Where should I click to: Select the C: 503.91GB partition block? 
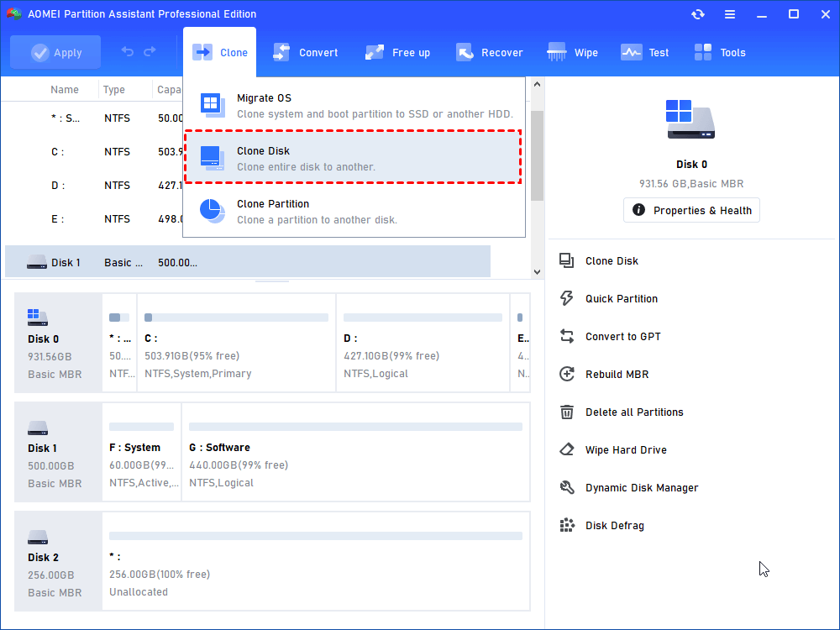coord(236,343)
